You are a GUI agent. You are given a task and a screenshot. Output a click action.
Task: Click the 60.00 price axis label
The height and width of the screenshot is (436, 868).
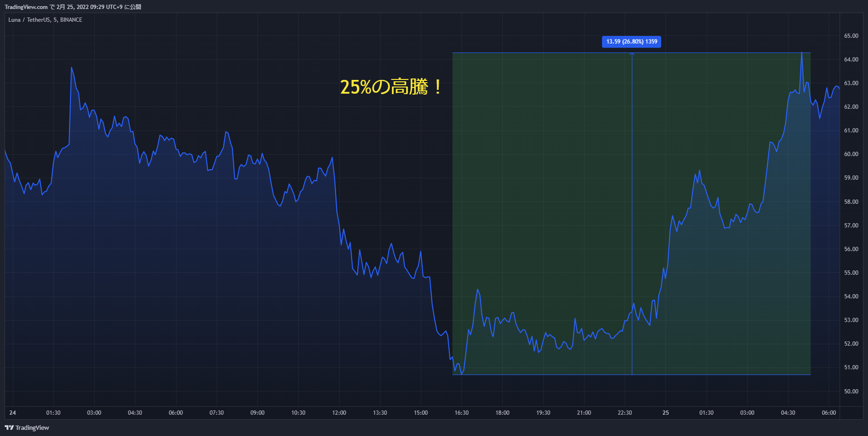[x=851, y=154]
